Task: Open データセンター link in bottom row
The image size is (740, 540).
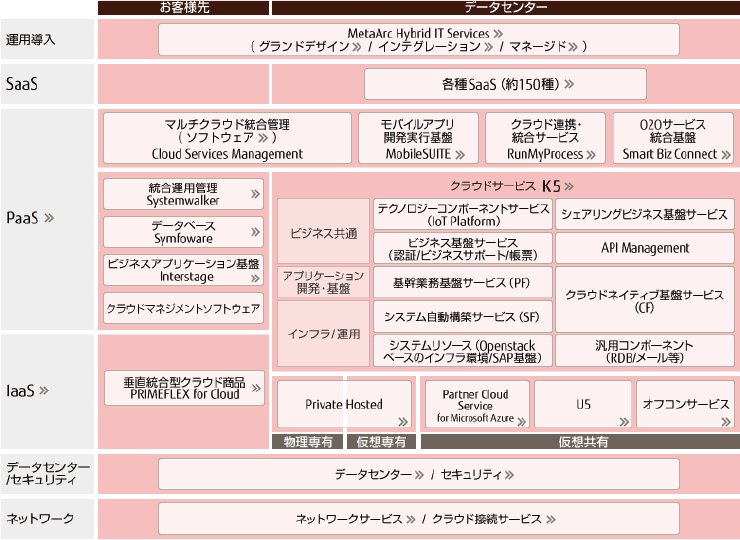Action: 379,474
